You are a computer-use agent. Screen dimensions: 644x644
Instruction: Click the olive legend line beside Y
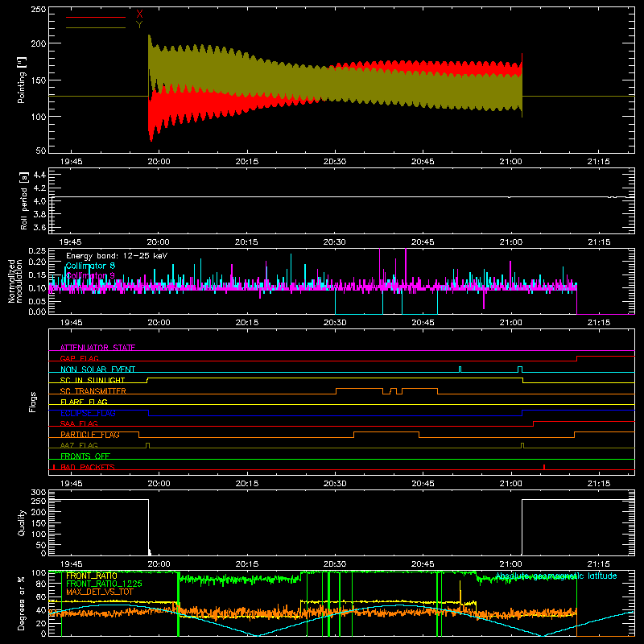[96, 27]
